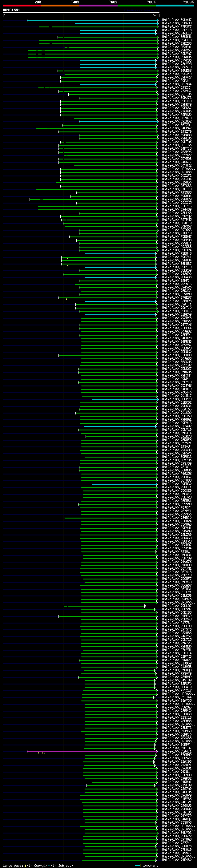Image resolution: width=197 pixels, height=868 pixels.
Task: Open hit UniRef100_A9NX65
Action: pos(177,50)
